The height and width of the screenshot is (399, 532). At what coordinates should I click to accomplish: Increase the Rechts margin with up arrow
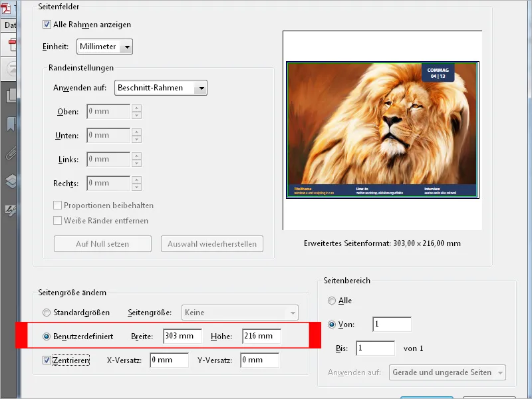tap(136, 180)
